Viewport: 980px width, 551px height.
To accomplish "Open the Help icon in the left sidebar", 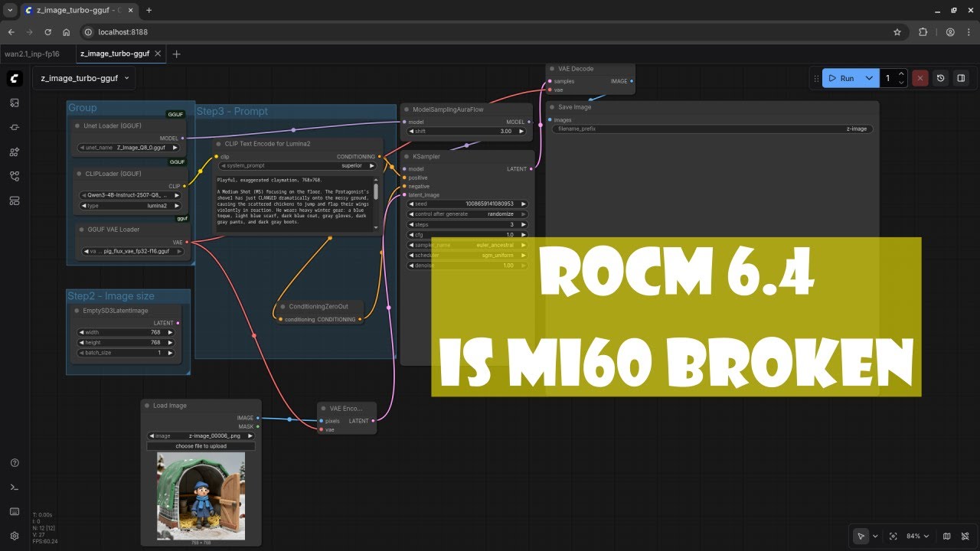I will click(x=15, y=463).
